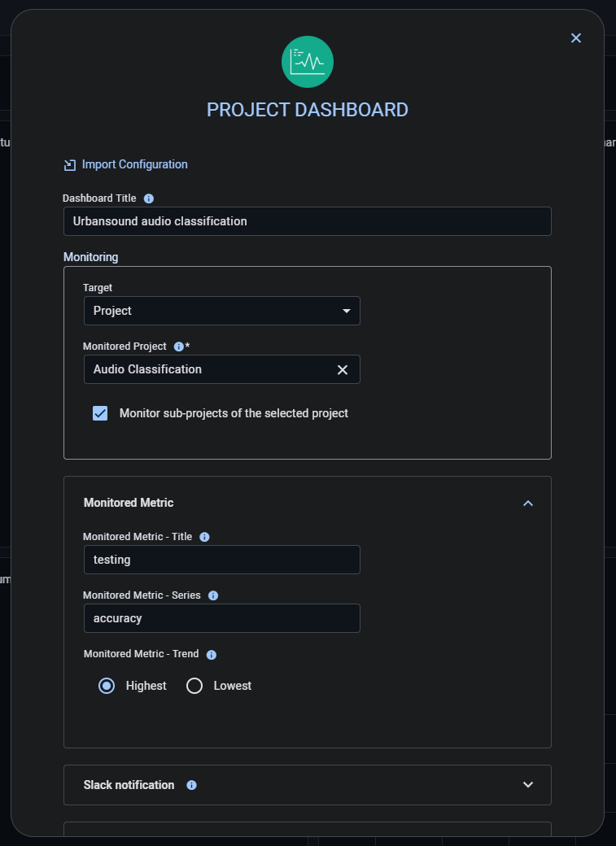Click the PROJECT DASHBOARD heading
Screen dimensions: 616x846
point(308,109)
